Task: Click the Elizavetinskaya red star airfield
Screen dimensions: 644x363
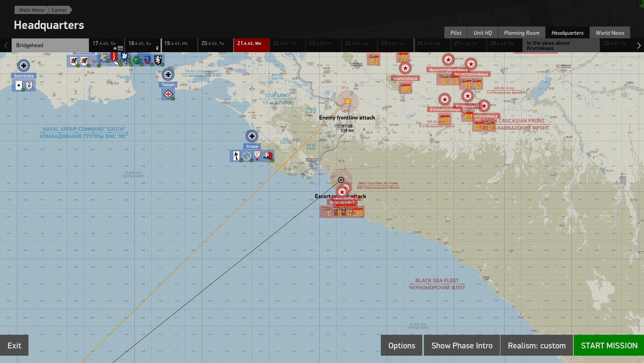Action: pyautogui.click(x=445, y=99)
